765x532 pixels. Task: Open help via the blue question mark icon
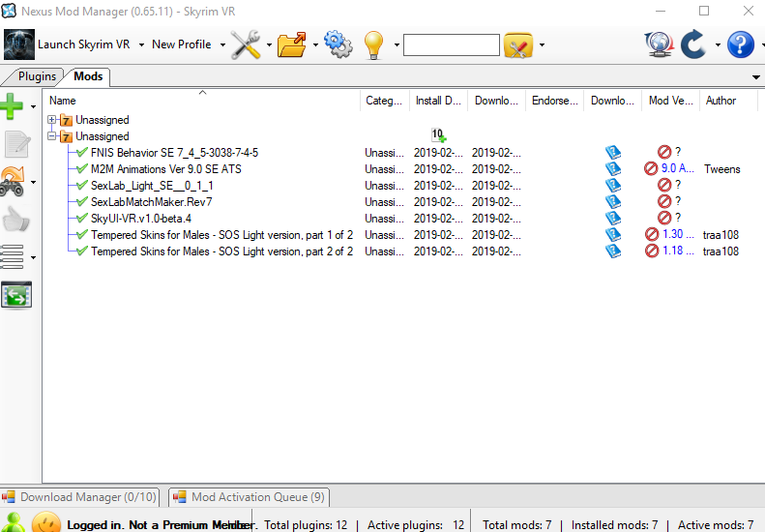(741, 44)
